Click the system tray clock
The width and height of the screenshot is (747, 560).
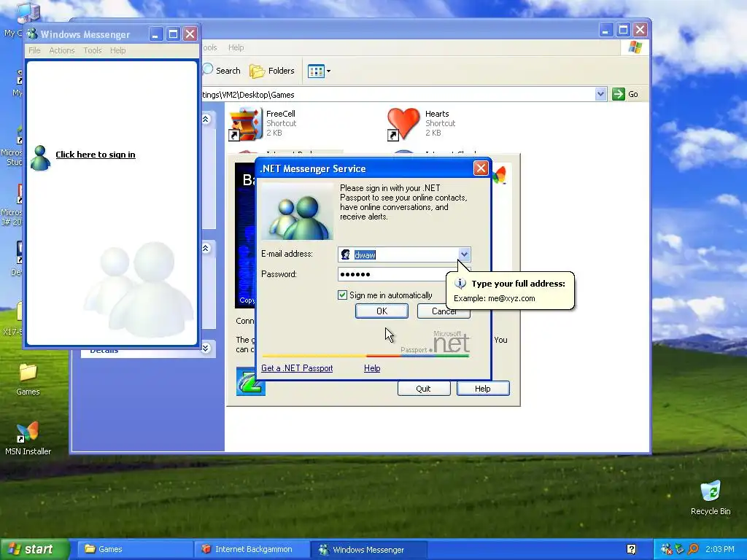(x=720, y=549)
